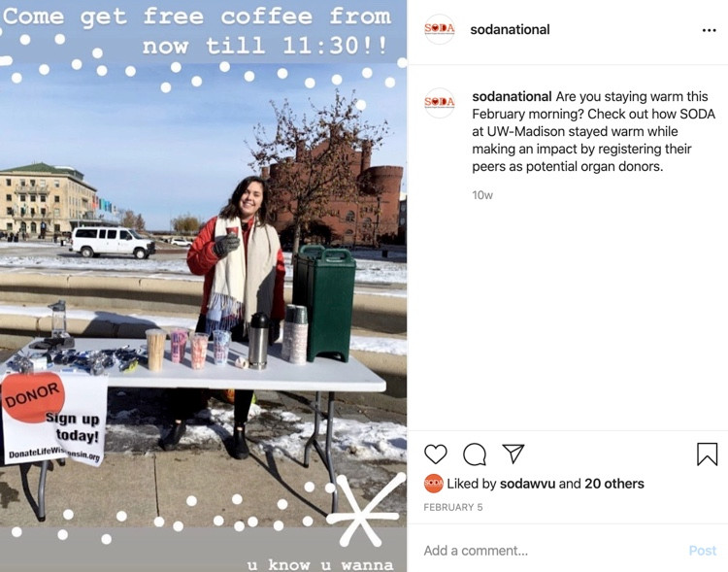Open sodanational username in the header

(510, 29)
